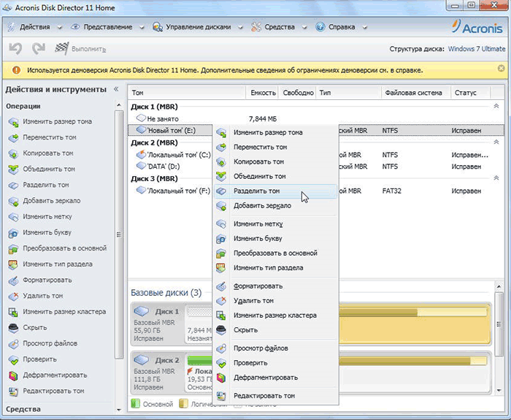Click Дефрагментировать icon in sidebar
This screenshot has width=511, height=420.
click(13, 375)
